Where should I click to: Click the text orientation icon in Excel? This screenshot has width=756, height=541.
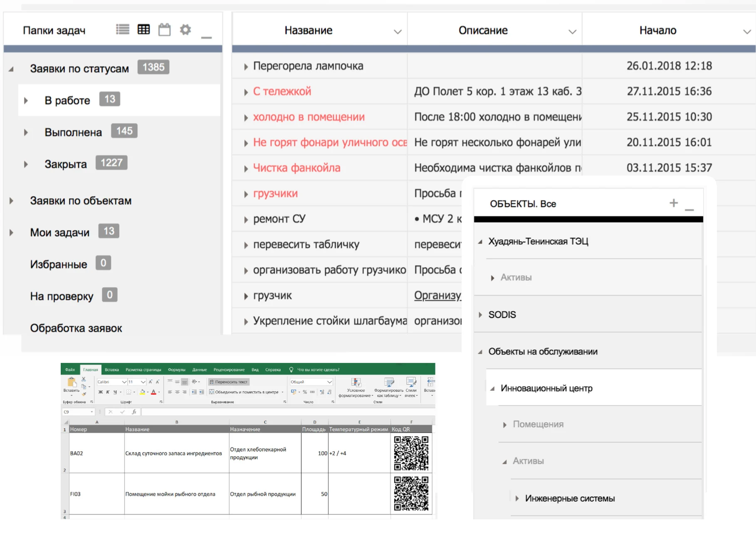(x=194, y=382)
